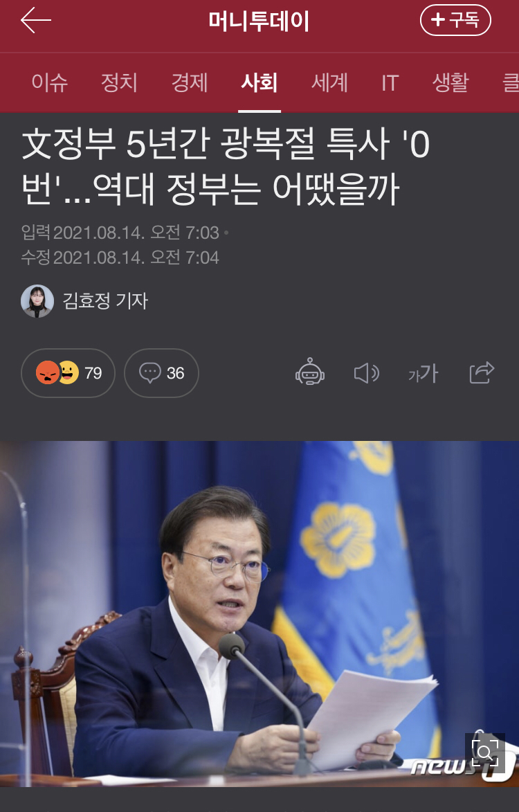519x812 pixels.
Task: Switch to the 생활 tab
Action: pos(450,83)
